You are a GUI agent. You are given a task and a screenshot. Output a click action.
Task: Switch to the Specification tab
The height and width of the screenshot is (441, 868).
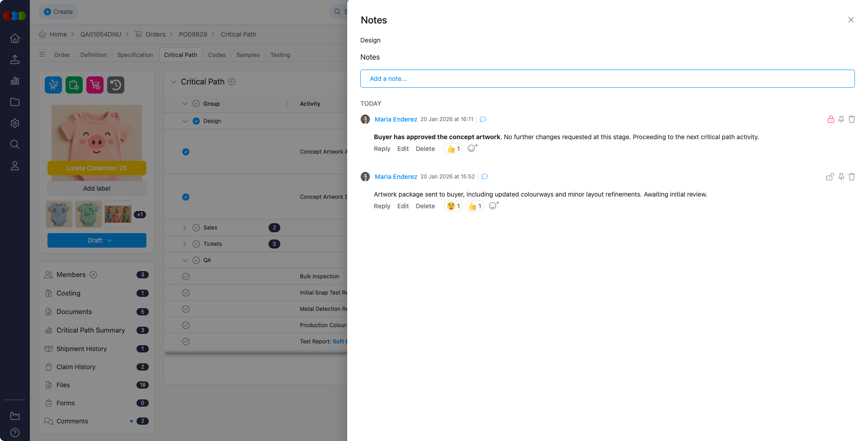tap(135, 55)
